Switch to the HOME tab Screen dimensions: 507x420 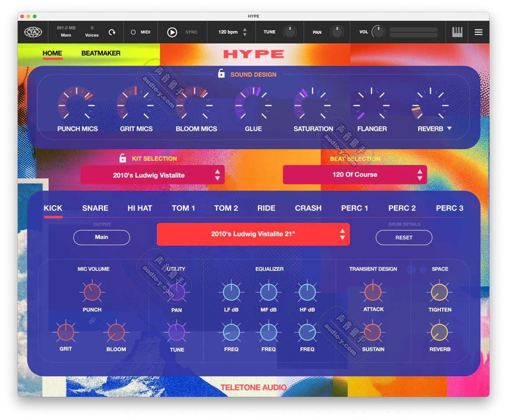(52, 53)
